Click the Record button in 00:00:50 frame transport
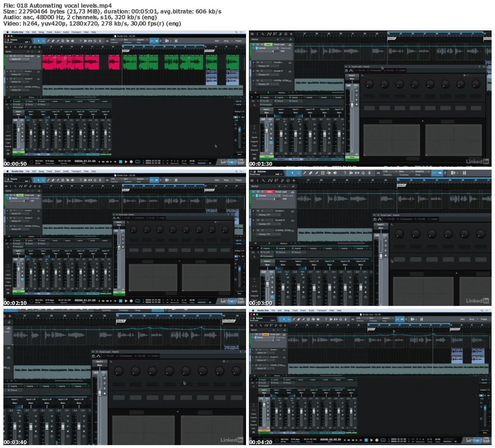The width and height of the screenshot is (495, 448). (131, 161)
